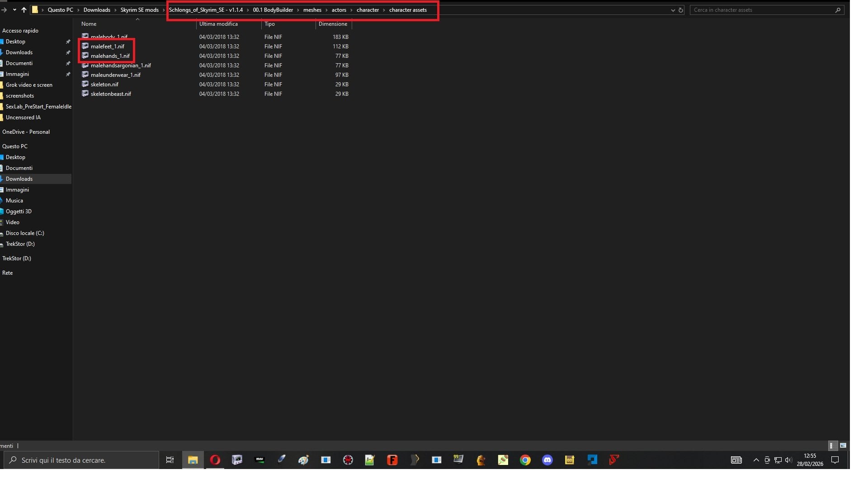Click the forward navigation arrow

point(4,9)
